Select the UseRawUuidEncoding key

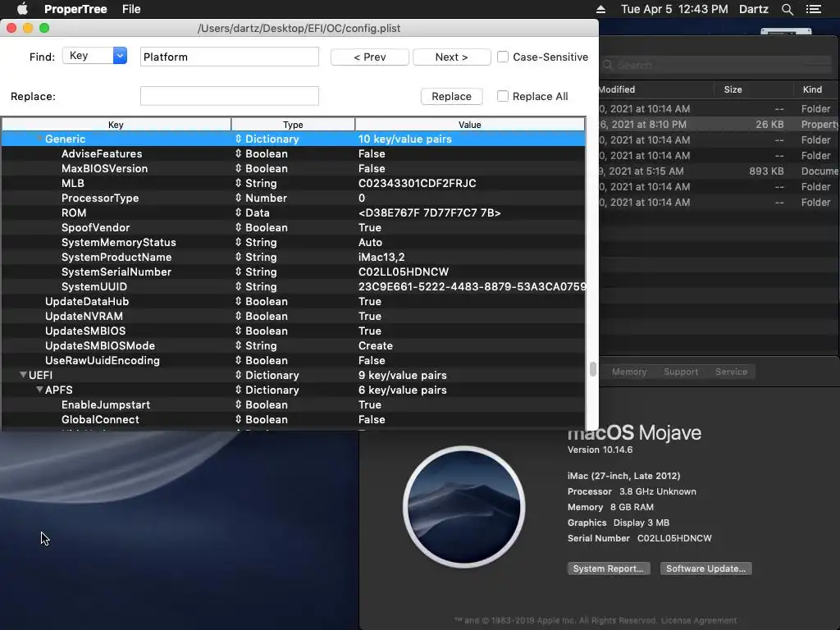[103, 361]
